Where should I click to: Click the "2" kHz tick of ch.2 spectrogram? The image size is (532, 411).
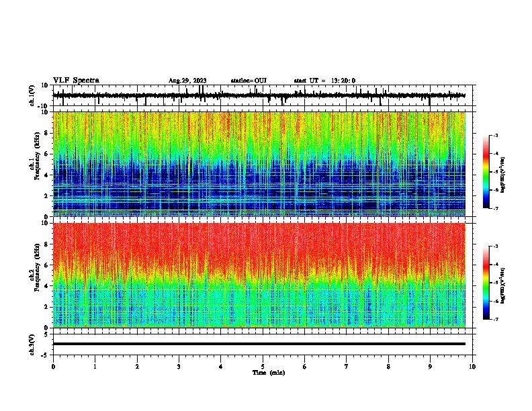(46, 307)
